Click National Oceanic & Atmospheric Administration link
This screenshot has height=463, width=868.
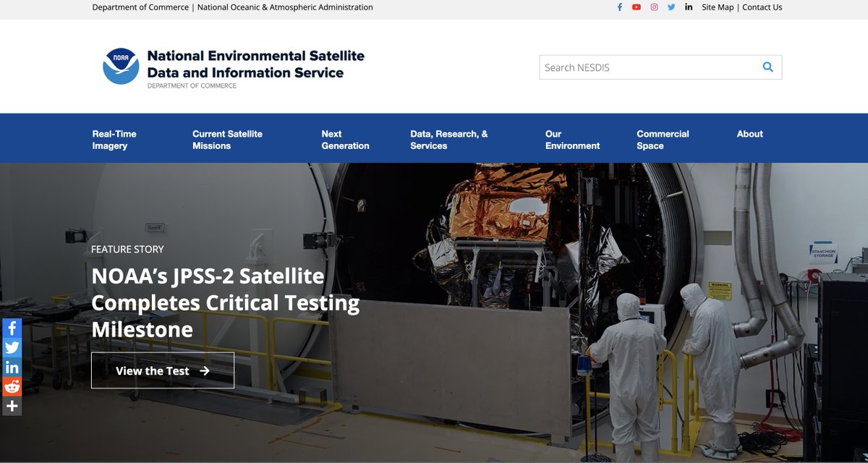click(x=285, y=7)
